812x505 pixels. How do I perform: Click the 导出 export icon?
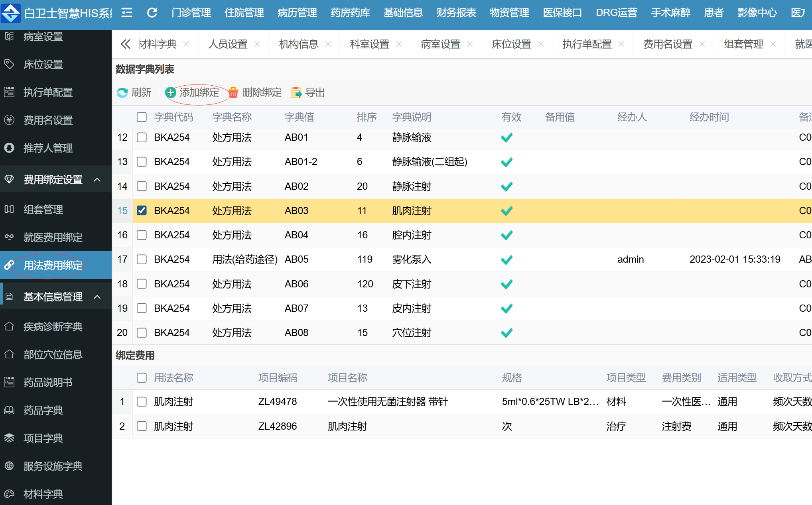coord(296,92)
